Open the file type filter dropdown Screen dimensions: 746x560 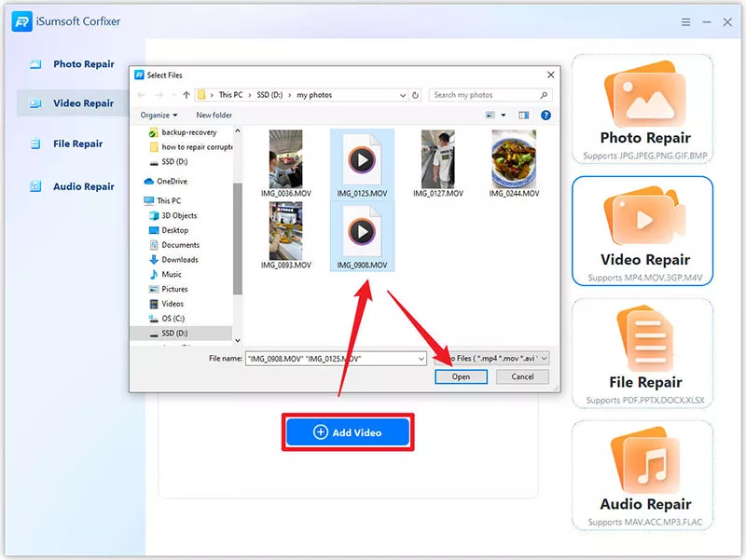(492, 359)
